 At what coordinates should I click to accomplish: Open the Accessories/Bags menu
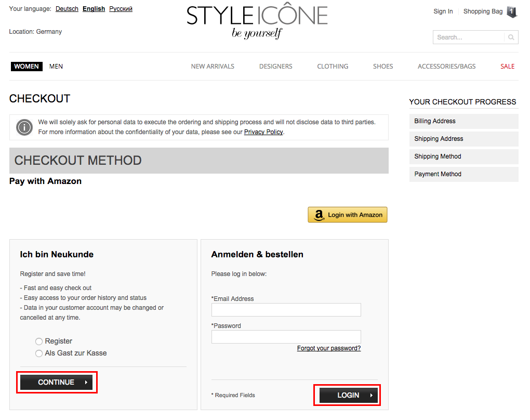click(x=446, y=67)
